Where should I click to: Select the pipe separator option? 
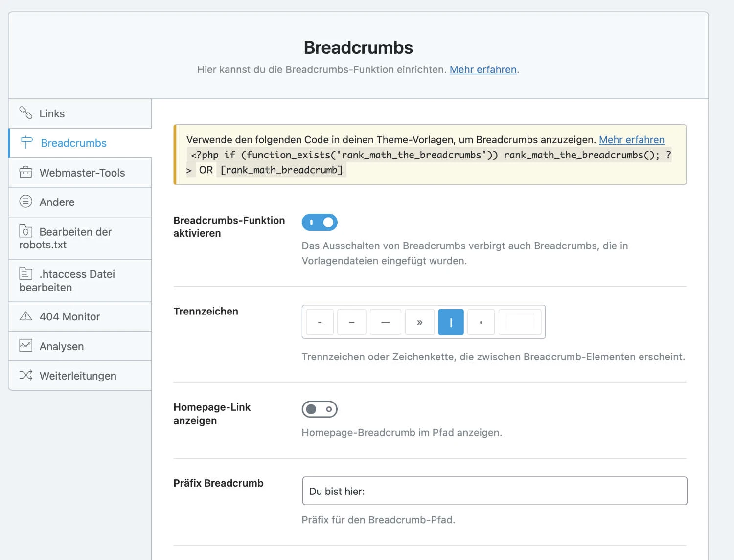pyautogui.click(x=451, y=322)
